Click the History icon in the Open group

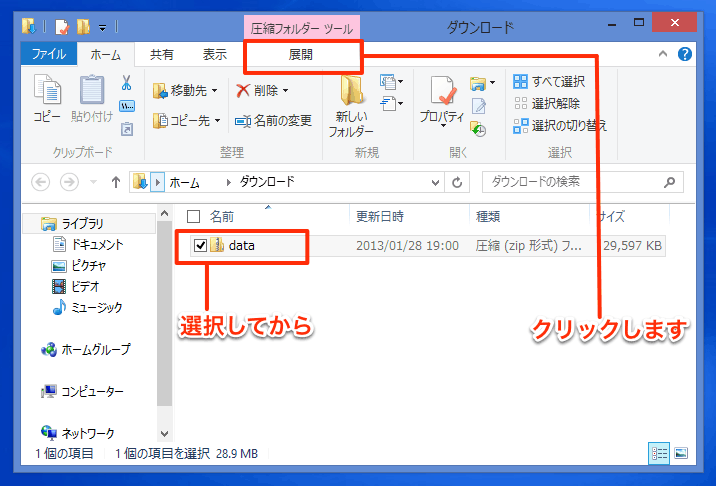478,129
